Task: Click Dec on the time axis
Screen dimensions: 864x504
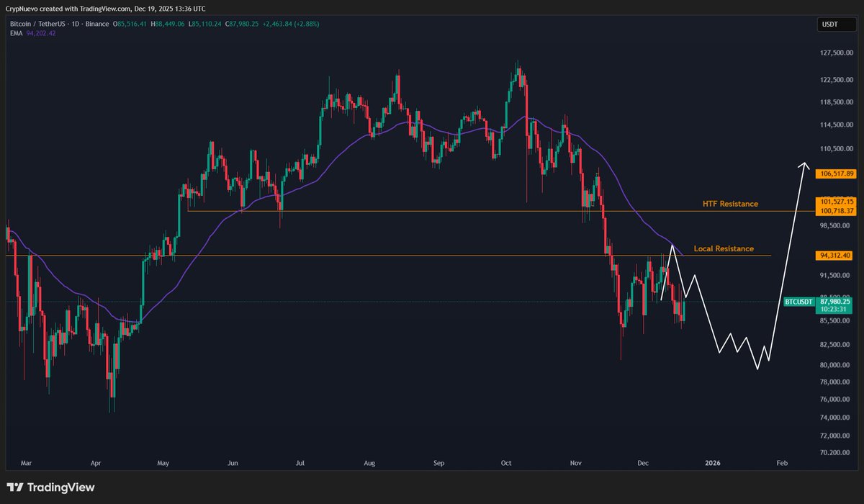Action: (x=642, y=464)
